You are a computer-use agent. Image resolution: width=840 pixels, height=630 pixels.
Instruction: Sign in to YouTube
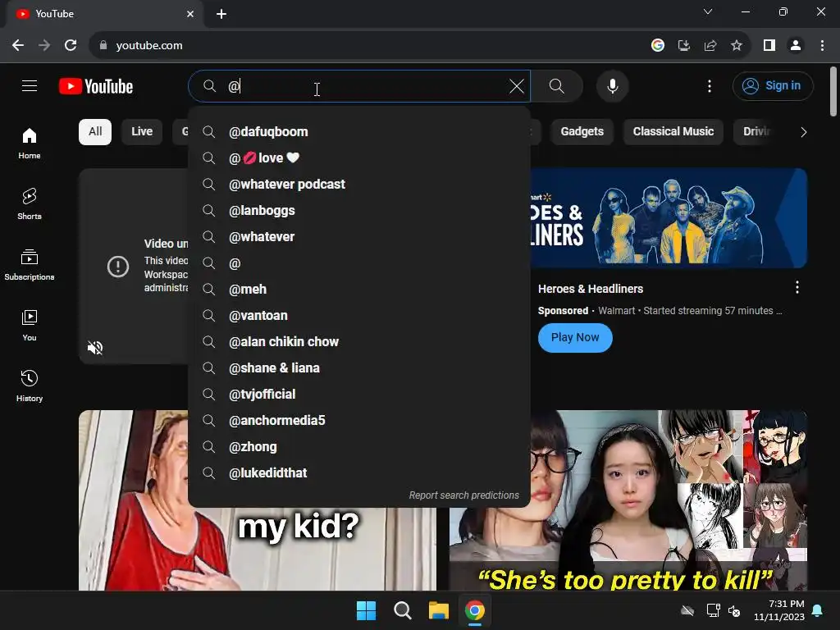pos(773,85)
